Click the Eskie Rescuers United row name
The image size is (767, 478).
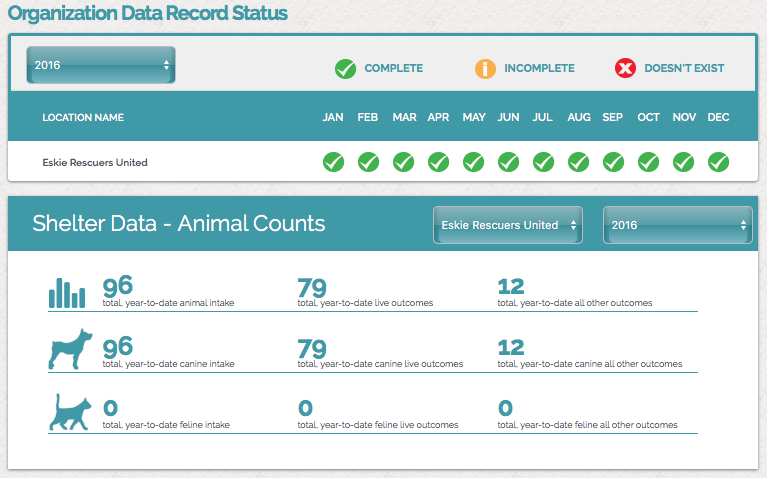(95, 162)
